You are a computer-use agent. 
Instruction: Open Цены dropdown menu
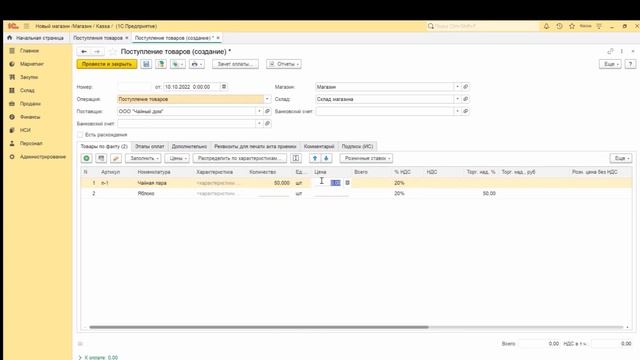[x=177, y=158]
